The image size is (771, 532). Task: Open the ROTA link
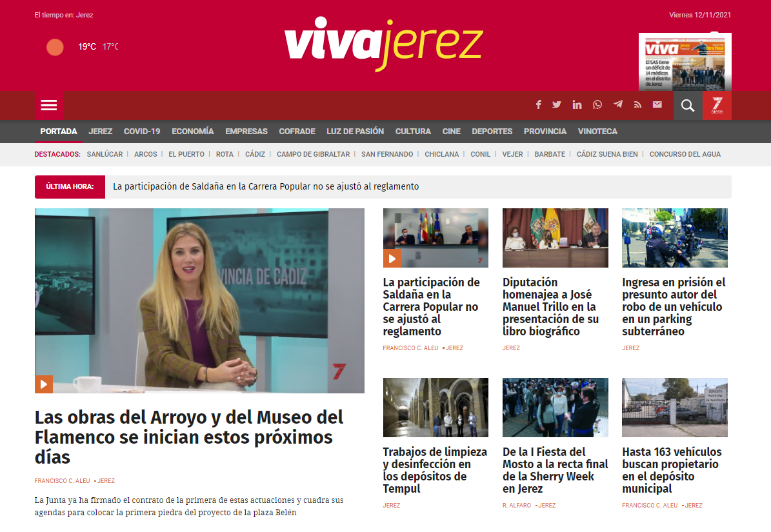click(225, 154)
